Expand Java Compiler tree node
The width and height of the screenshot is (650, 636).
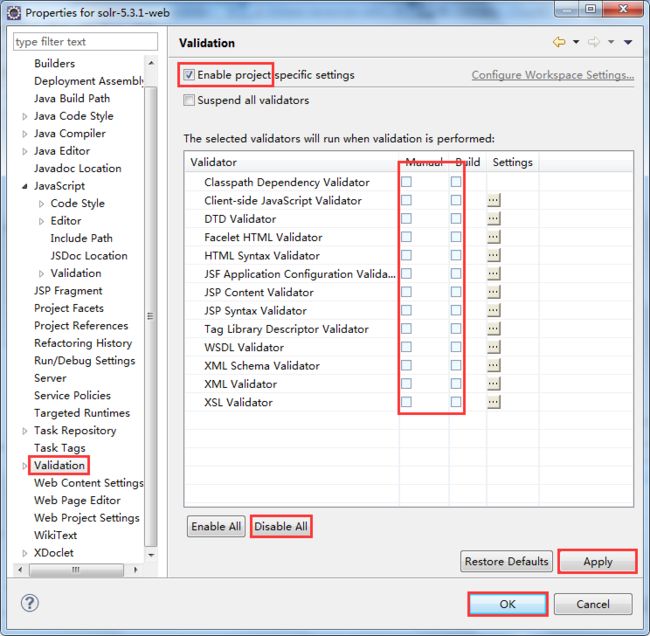coord(24,134)
